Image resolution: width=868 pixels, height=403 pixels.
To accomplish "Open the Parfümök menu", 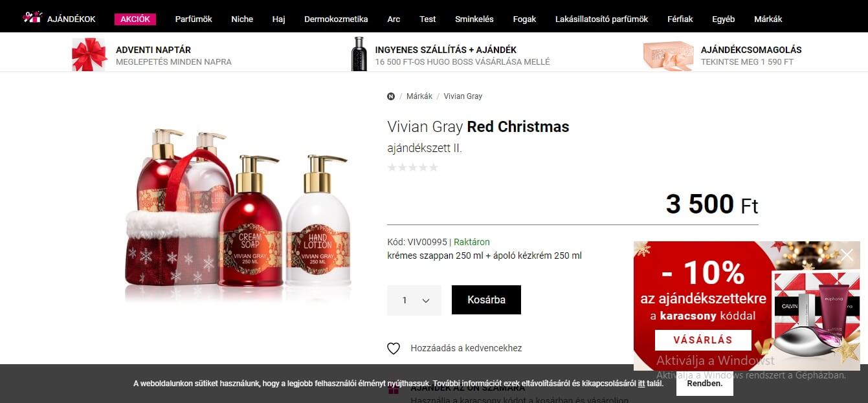I will tap(194, 19).
